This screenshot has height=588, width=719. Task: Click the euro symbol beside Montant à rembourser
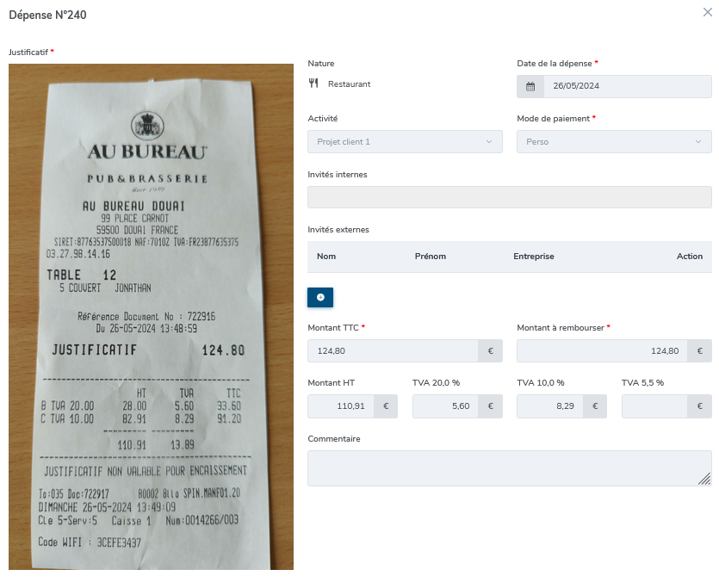pyautogui.click(x=700, y=351)
